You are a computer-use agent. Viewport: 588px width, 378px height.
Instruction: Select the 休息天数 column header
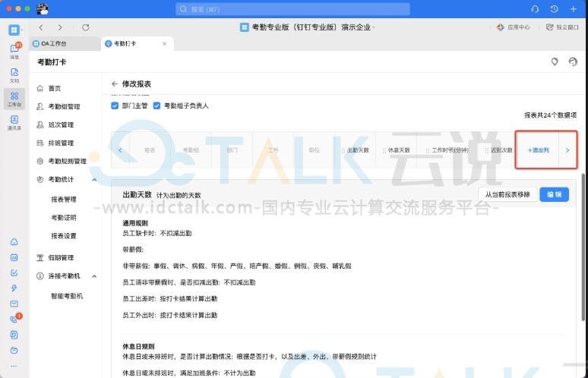(x=396, y=150)
